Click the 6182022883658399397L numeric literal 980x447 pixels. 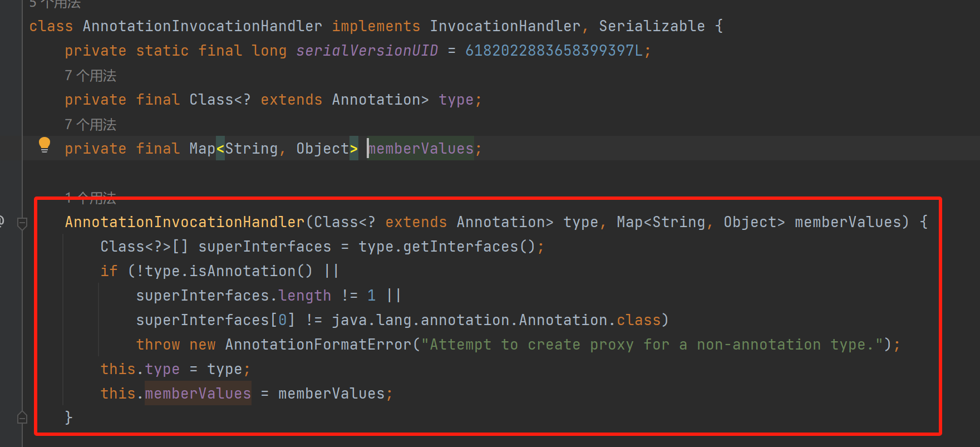click(554, 51)
